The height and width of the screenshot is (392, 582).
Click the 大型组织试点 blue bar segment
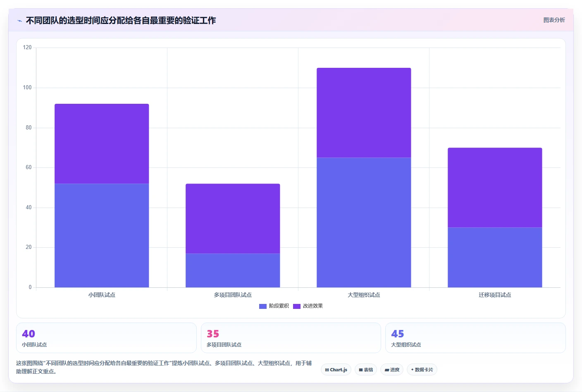(x=364, y=222)
